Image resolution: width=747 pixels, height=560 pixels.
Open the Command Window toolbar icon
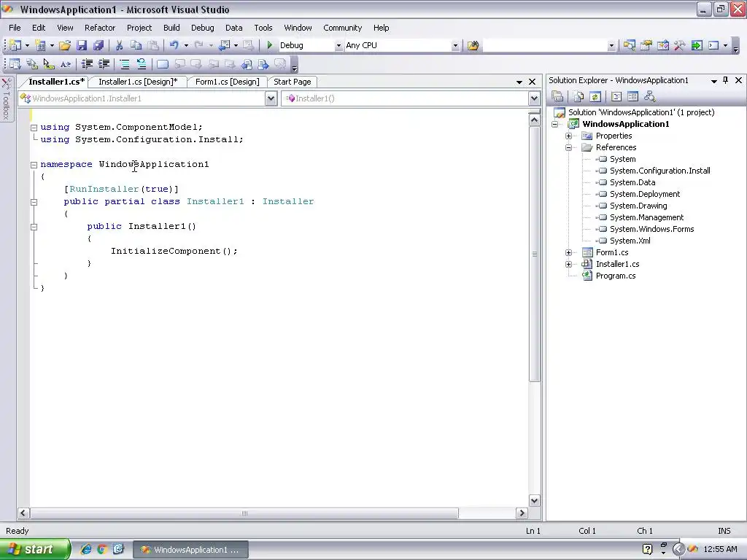click(713, 45)
